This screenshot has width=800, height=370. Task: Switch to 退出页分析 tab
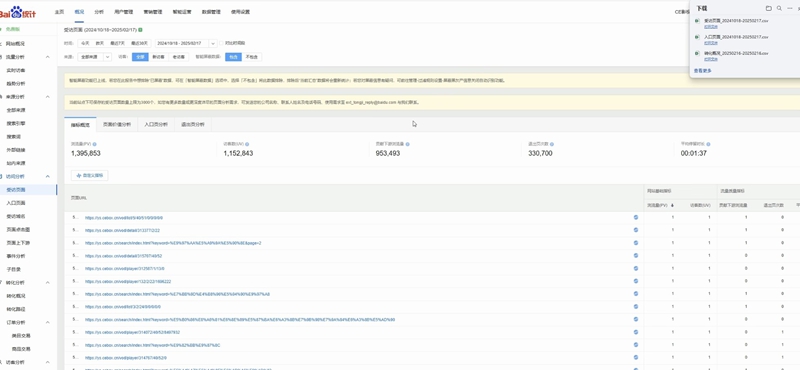tap(192, 124)
